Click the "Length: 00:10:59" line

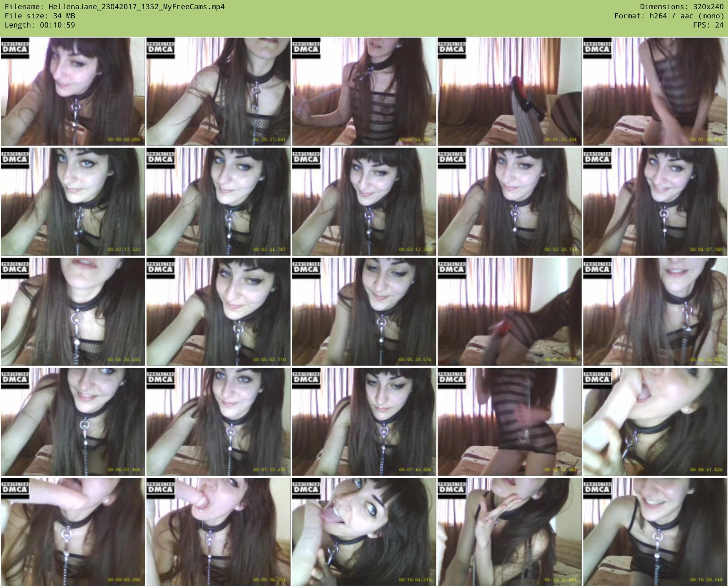click(40, 25)
